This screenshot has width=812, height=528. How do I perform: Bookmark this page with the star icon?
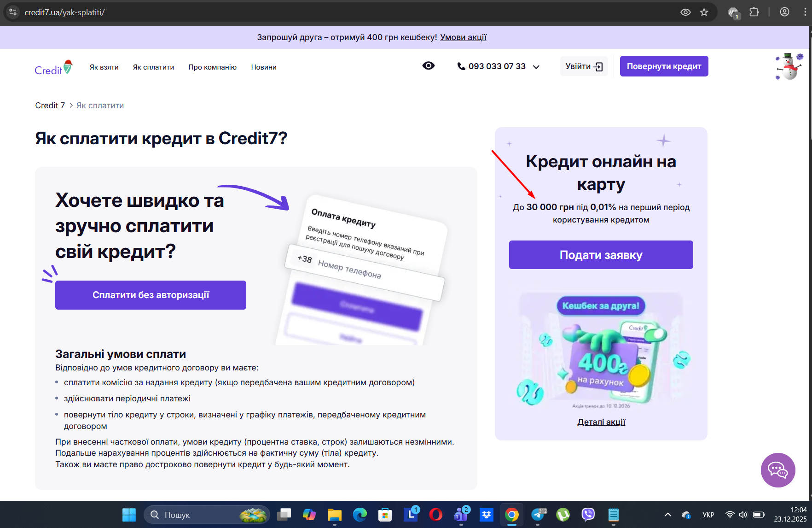704,12
